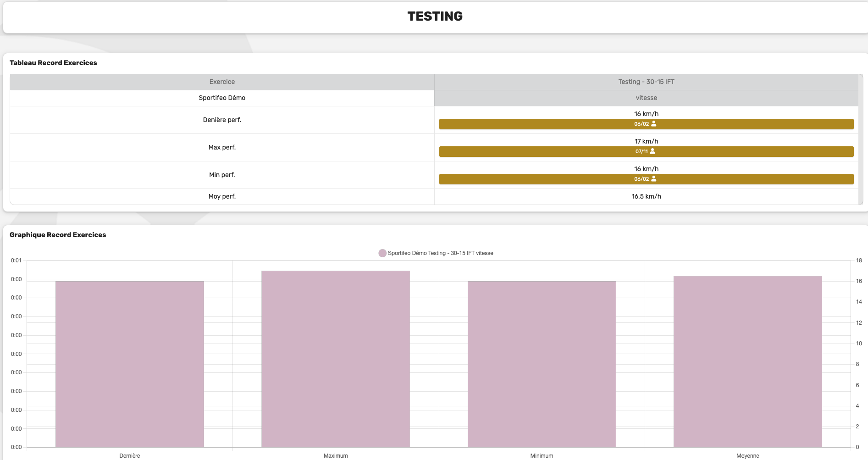Click the Dernière bar in the chart
Viewport: 868px width, 460px height.
pyautogui.click(x=130, y=364)
